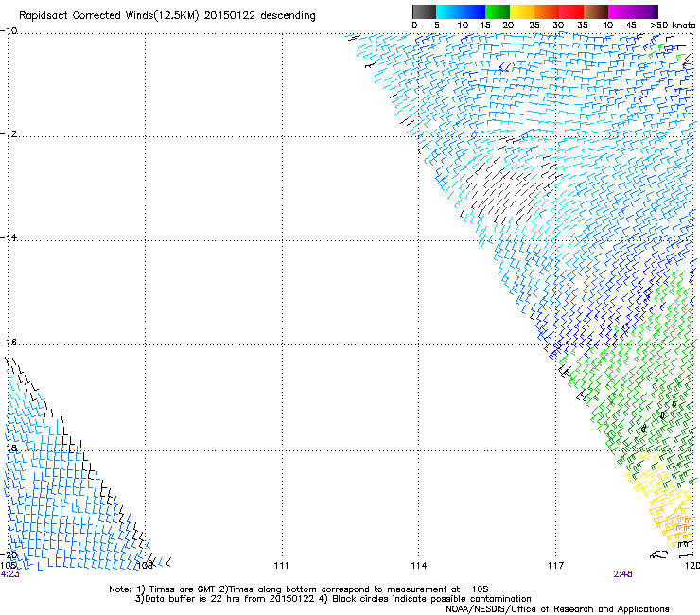This screenshot has width=700, height=615.
Task: Click the 111 longitude axis label
Action: pos(281,566)
